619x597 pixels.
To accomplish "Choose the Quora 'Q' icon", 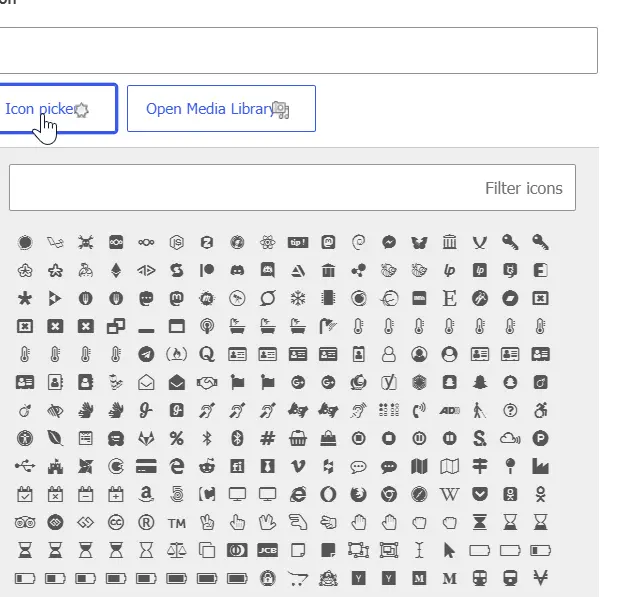I will 207,354.
